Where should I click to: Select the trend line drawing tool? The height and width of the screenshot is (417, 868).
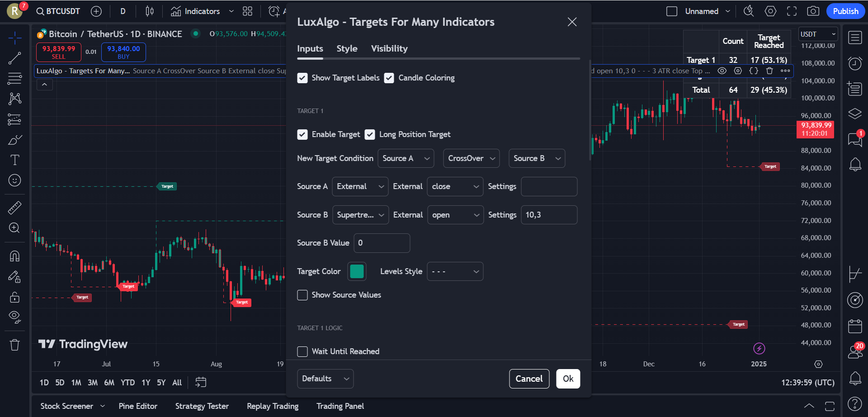click(15, 58)
